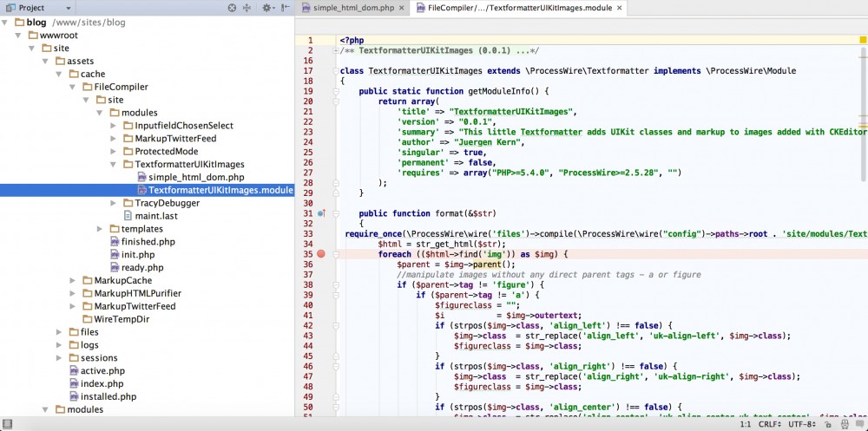Open the inspection profile Hector icon
Viewport: 868px width, 431px height.
(846, 424)
